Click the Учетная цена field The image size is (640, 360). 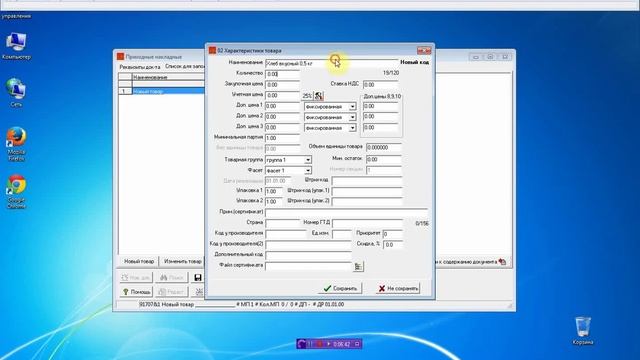coord(282,96)
